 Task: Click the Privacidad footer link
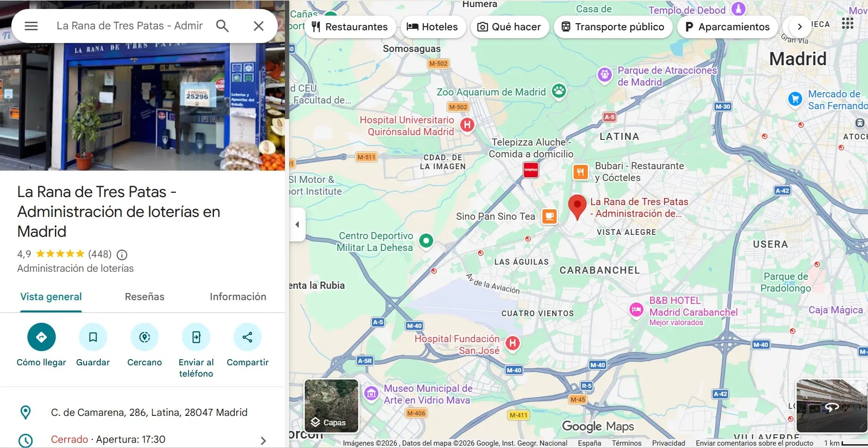click(668, 443)
